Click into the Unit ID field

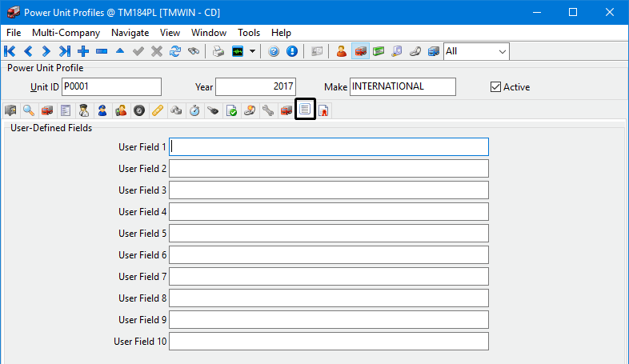click(x=111, y=86)
